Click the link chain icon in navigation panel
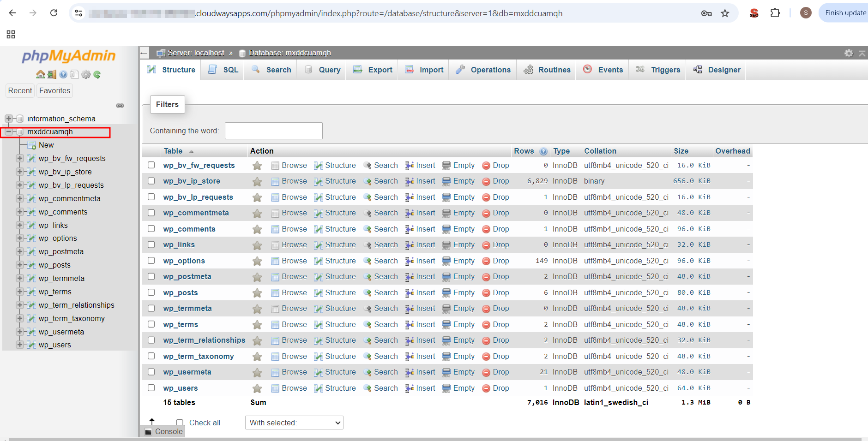 120,106
